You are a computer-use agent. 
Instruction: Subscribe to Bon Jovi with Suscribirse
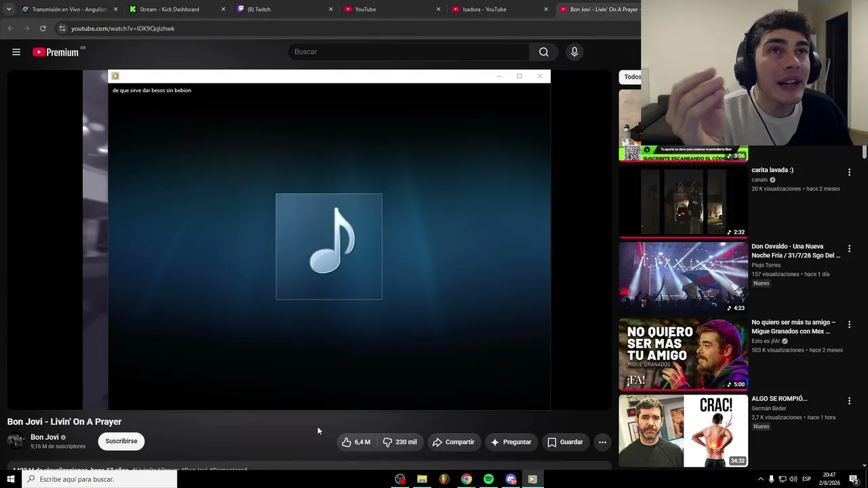click(121, 441)
